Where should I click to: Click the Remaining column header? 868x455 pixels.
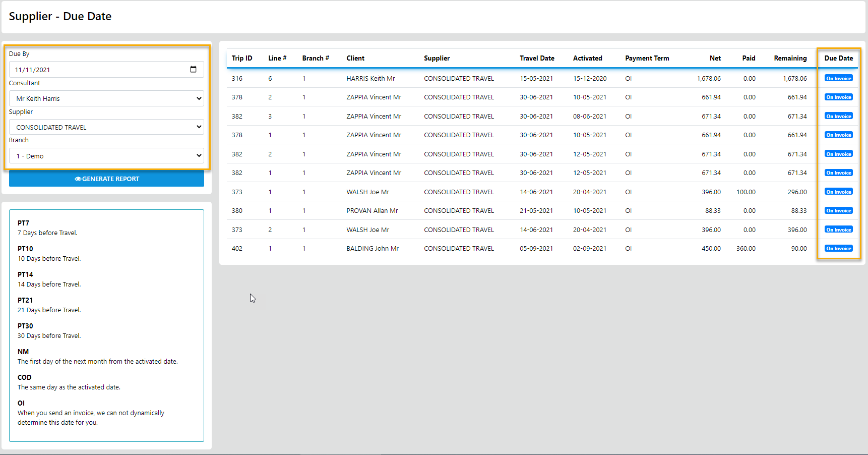pos(790,58)
